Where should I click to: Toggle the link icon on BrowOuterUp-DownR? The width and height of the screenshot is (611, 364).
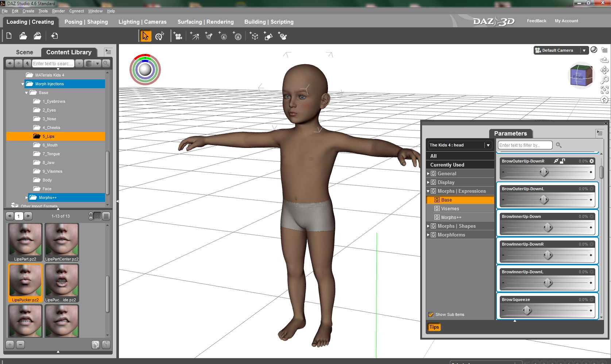pyautogui.click(x=556, y=161)
